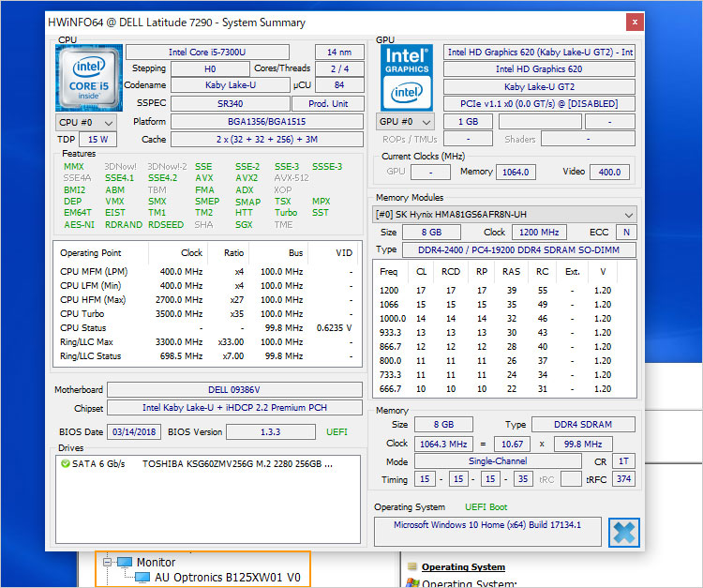Close the HWiNFO64 System Summary window
703x588 pixels.
(635, 22)
